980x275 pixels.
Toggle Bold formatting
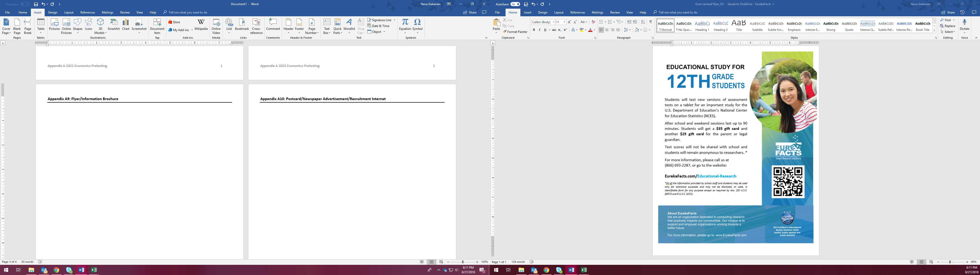coord(534,30)
